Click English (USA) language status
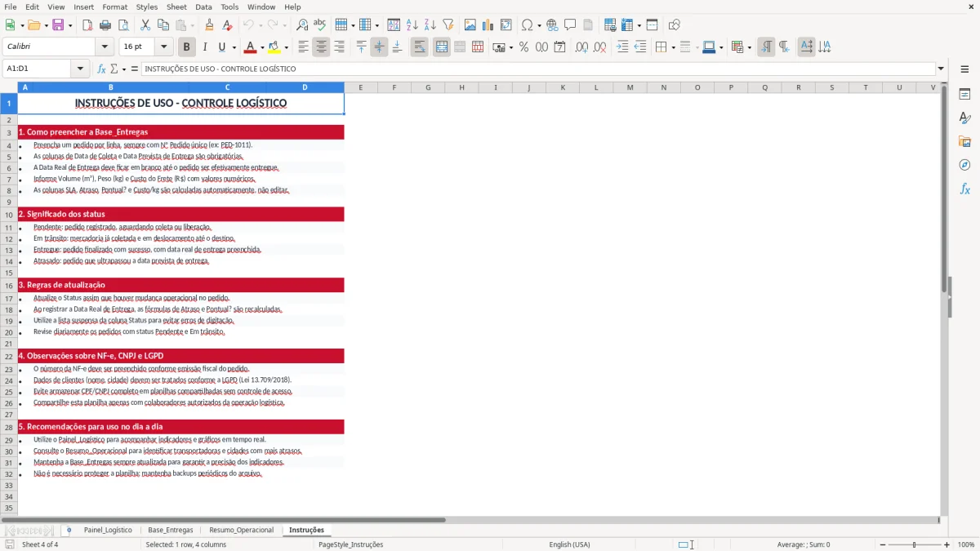Screen dimensions: 980x551 [569, 544]
